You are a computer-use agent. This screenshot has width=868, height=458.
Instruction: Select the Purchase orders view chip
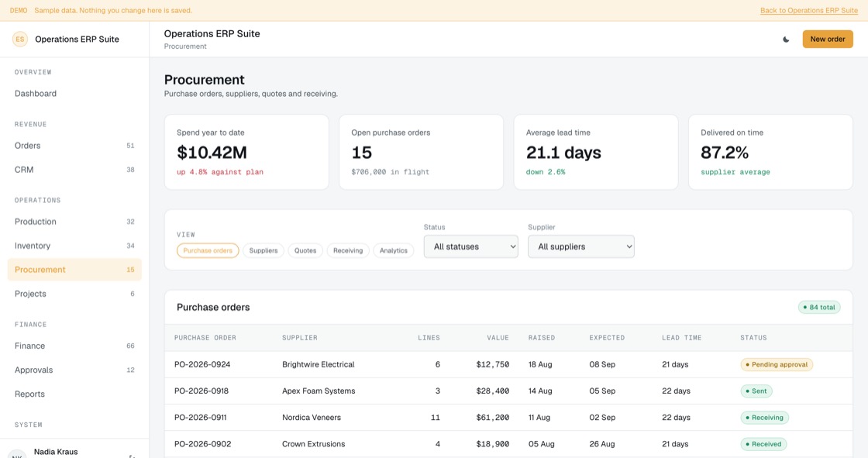pyautogui.click(x=208, y=250)
